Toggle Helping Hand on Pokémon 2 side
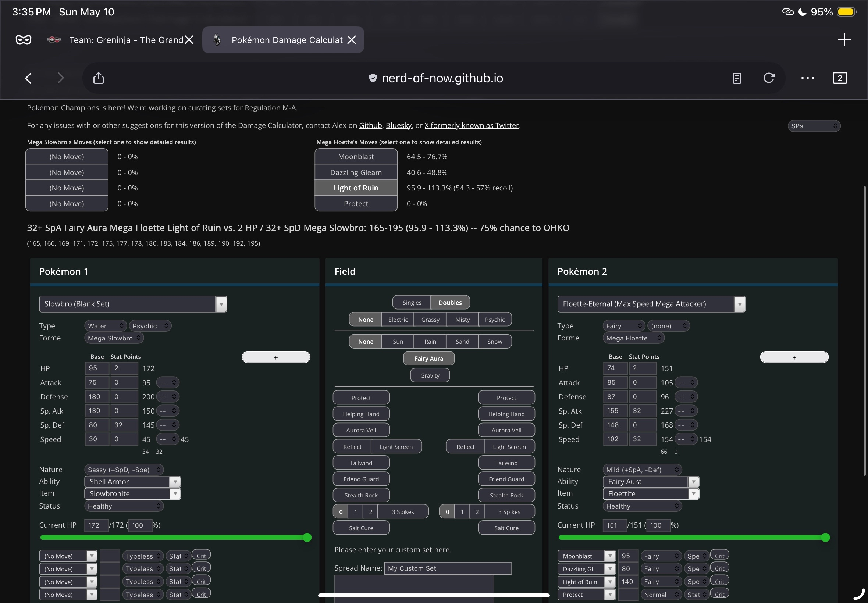The width and height of the screenshot is (868, 603). (x=506, y=414)
